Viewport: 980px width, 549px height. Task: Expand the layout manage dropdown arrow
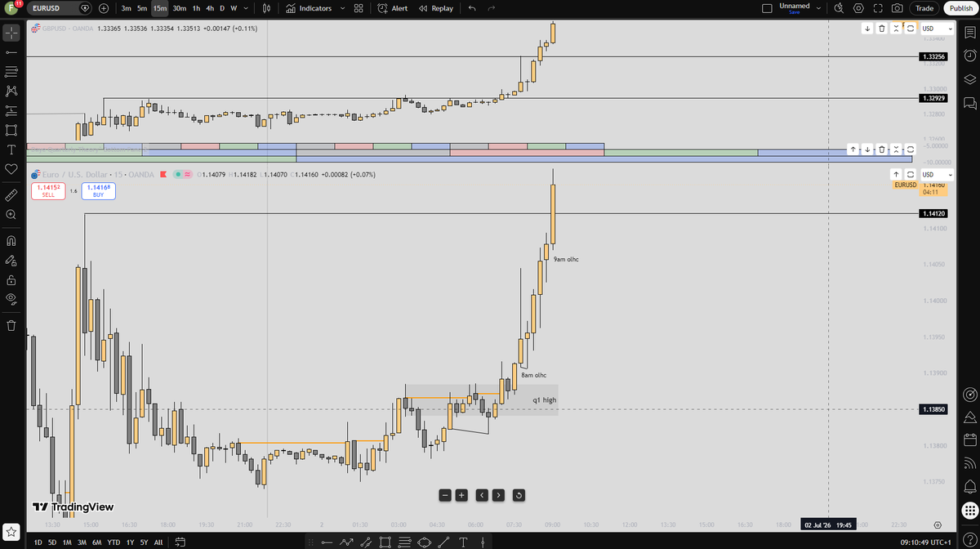click(x=819, y=8)
